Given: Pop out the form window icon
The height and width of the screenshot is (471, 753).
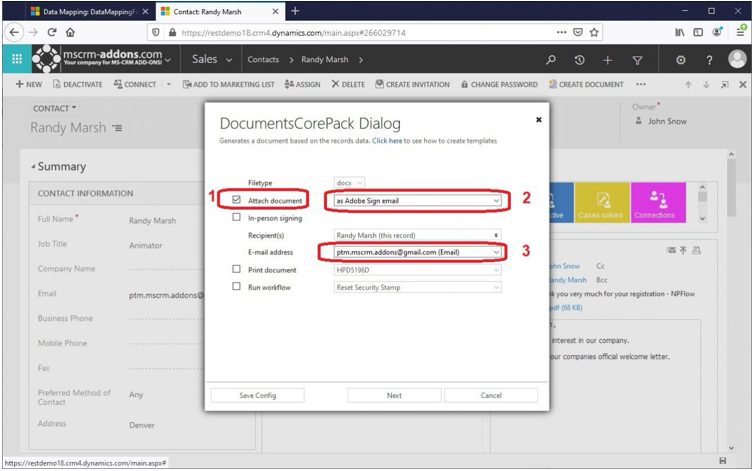Looking at the screenshot, I should (x=725, y=85).
